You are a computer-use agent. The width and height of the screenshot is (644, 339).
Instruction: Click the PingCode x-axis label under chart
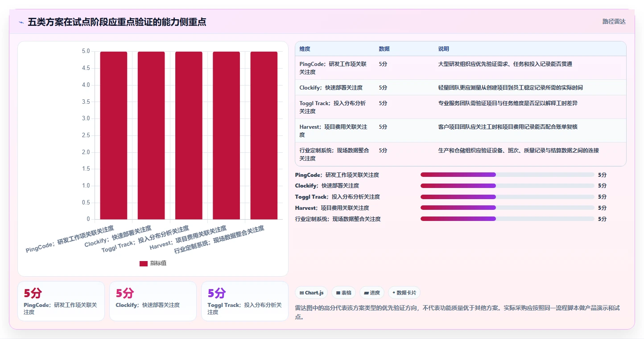coord(70,239)
